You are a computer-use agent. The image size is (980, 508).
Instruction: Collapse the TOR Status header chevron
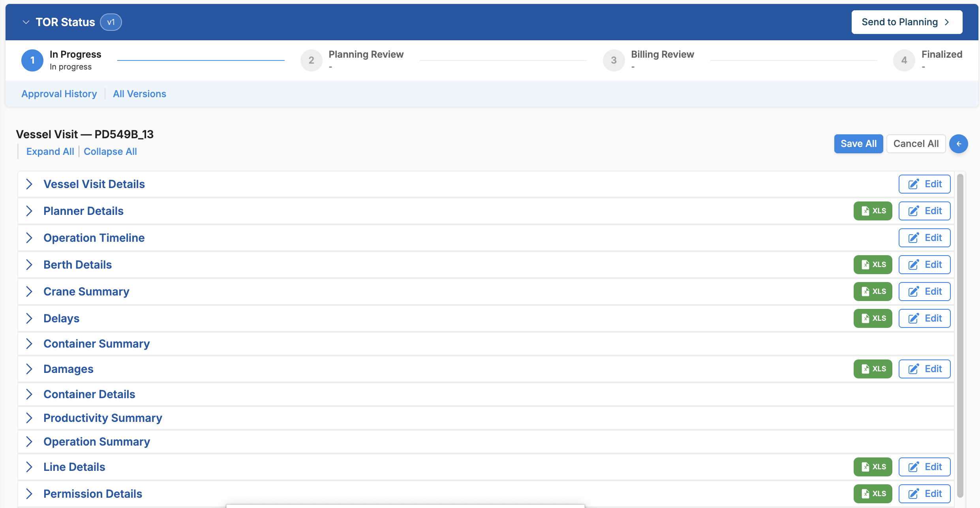click(x=26, y=22)
